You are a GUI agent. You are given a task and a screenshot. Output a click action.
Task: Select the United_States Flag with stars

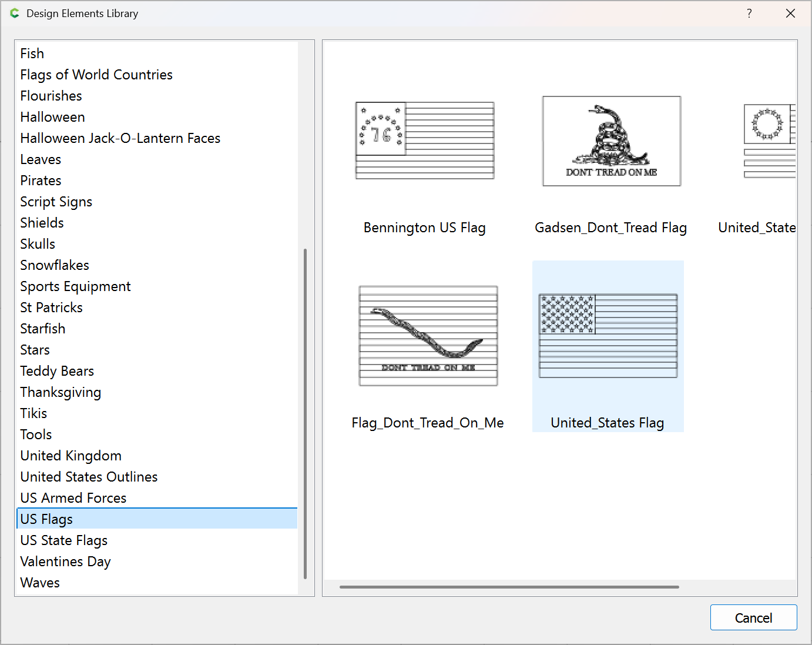tap(608, 336)
